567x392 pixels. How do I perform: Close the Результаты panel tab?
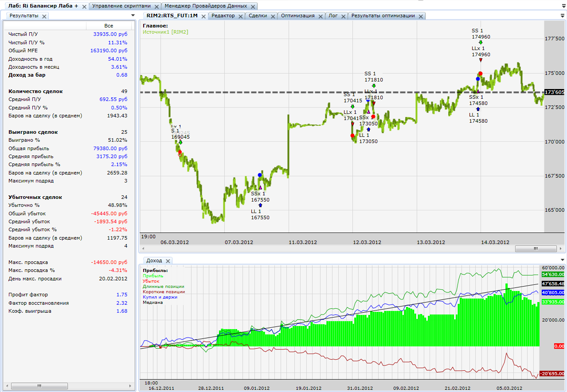coord(44,16)
